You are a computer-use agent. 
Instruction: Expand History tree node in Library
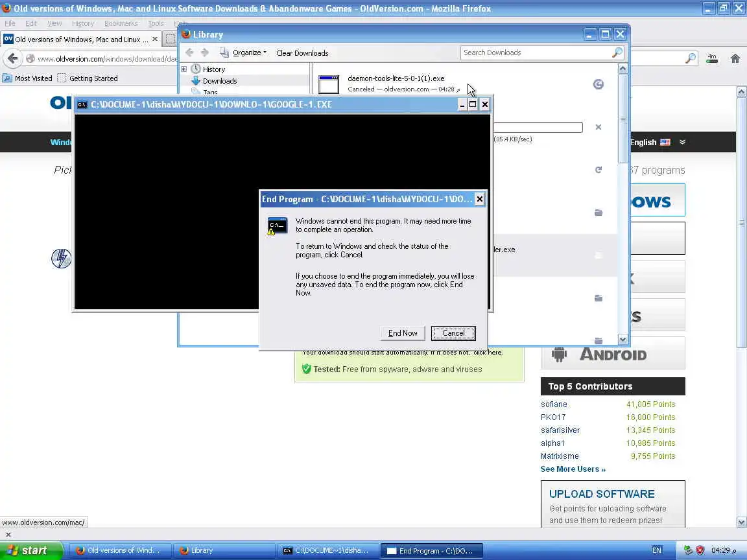184,69
